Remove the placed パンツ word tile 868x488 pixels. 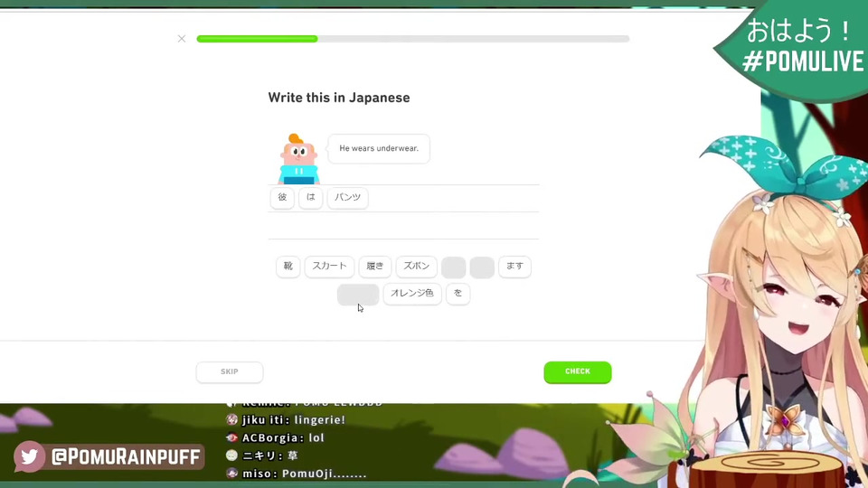(347, 198)
